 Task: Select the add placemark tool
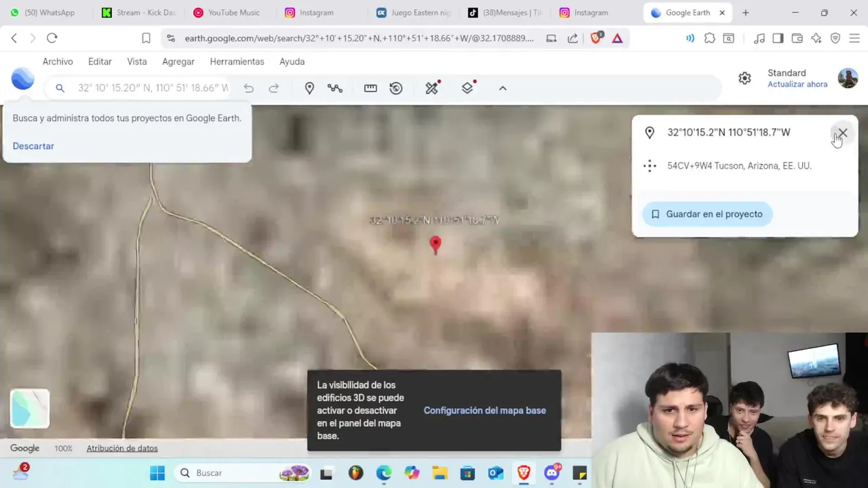point(309,88)
